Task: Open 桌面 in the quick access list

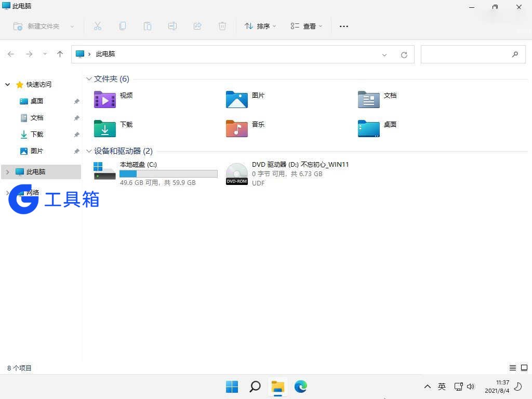Action: (x=37, y=101)
